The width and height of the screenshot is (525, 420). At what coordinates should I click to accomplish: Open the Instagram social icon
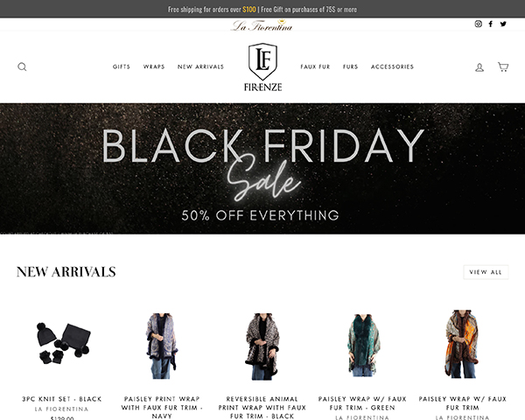click(478, 24)
